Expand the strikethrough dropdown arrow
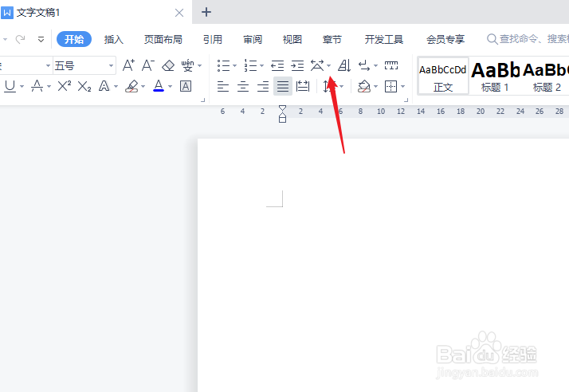Screen dimensions: 569x392 (49, 86)
